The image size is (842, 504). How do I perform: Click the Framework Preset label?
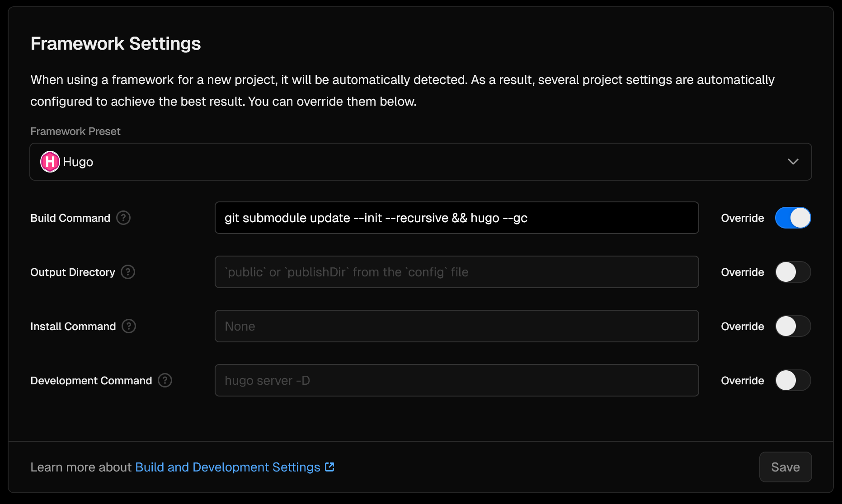[75, 131]
